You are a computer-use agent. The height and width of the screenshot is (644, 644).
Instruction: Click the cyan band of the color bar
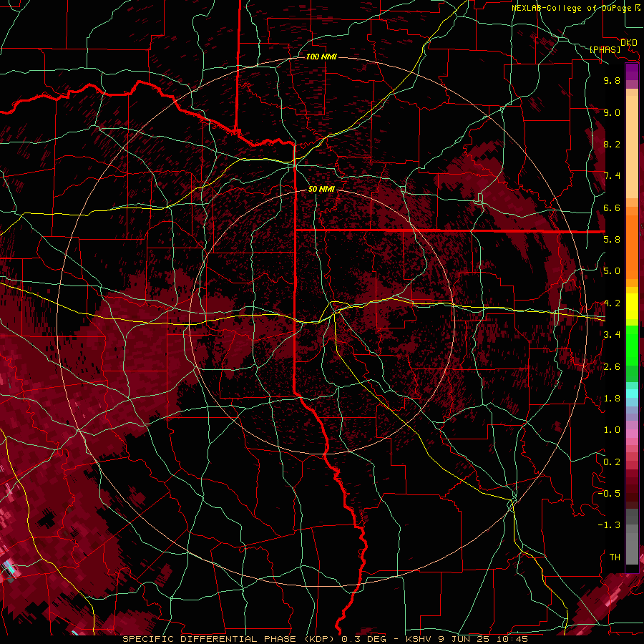point(632,393)
